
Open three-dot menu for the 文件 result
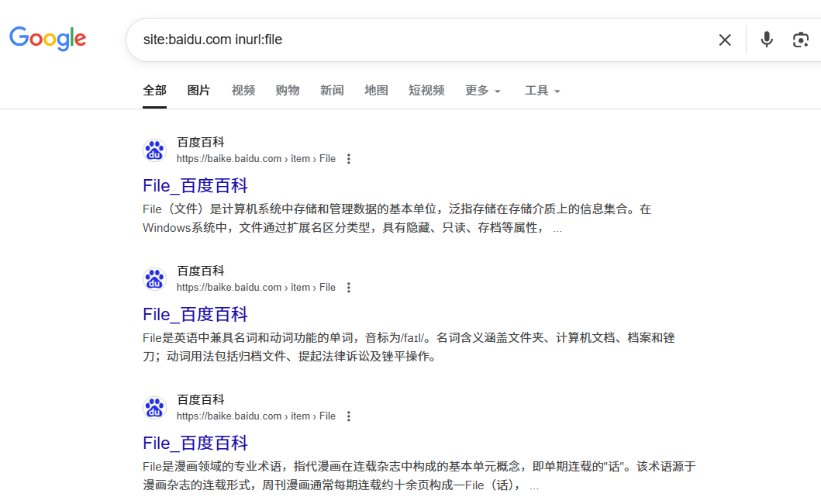[x=349, y=159]
